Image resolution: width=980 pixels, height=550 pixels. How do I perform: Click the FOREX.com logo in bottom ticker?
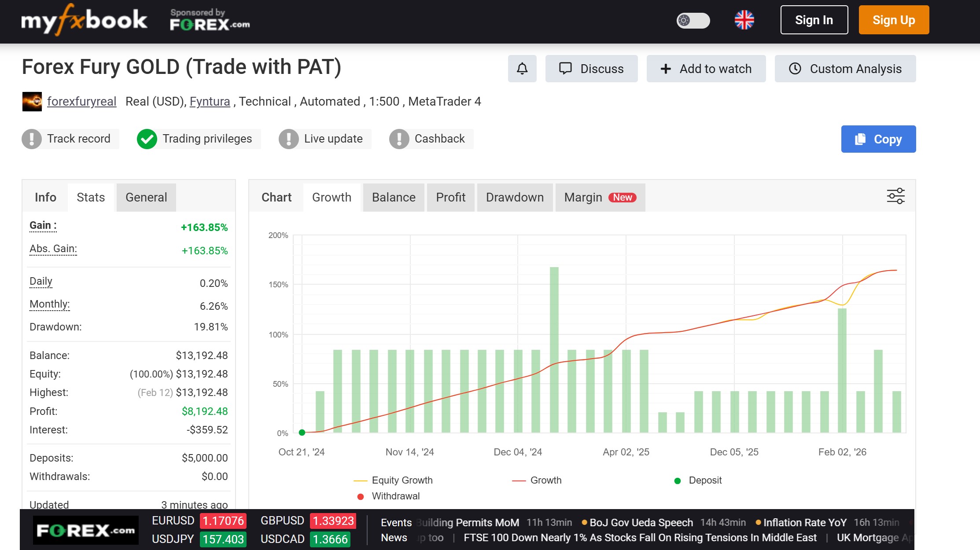86,530
